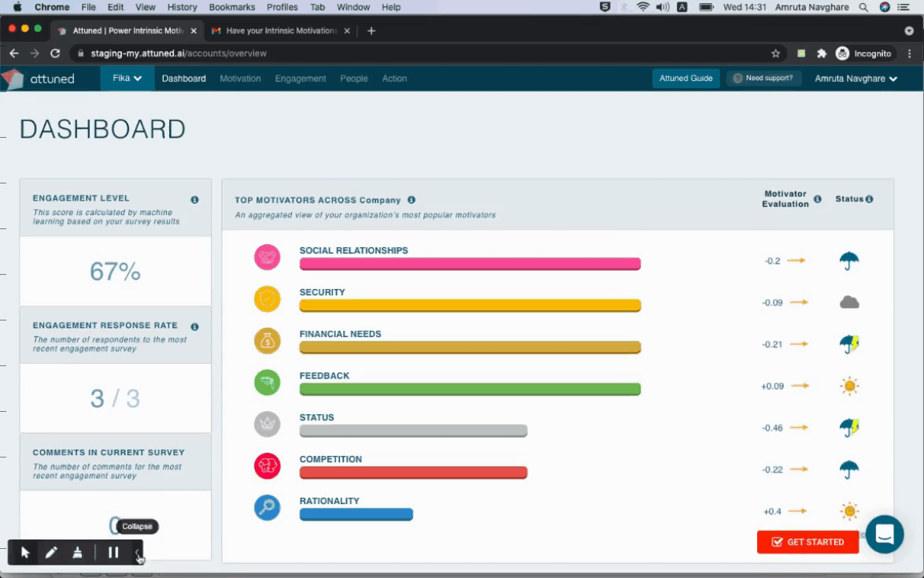Open the Motivation nav item
Viewport: 924px width, 578px height.
tap(240, 79)
